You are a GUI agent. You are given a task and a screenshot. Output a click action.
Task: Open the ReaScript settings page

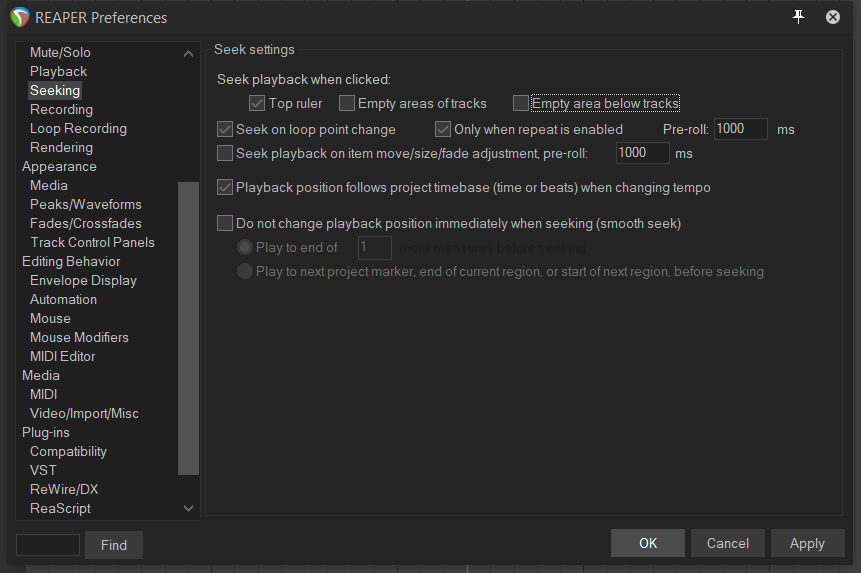pos(60,508)
